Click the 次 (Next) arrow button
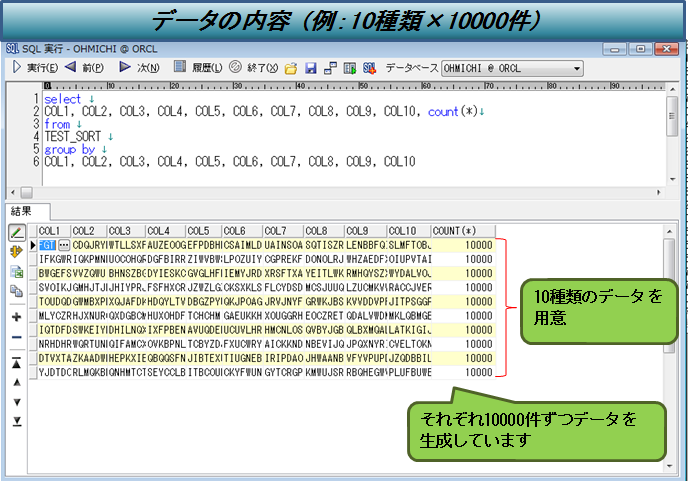Screen dimensions: 688x481 click(x=141, y=68)
